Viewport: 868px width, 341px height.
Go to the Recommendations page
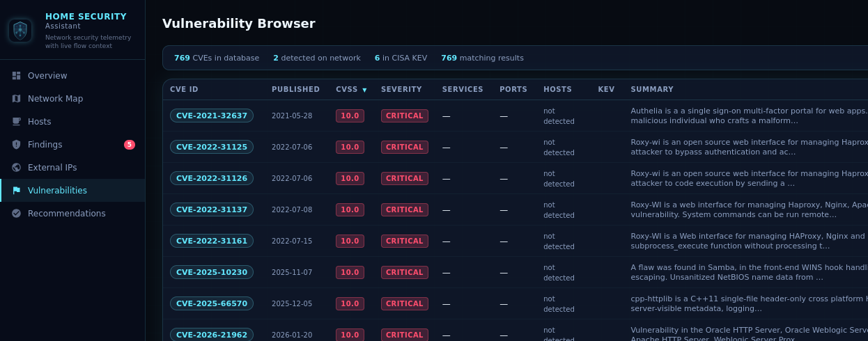pyautogui.click(x=66, y=214)
